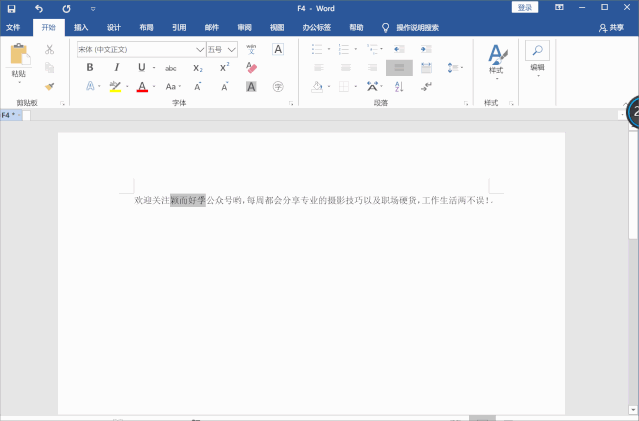This screenshot has width=639, height=421.
Task: Click the Save icon in title bar
Action: tap(12, 8)
